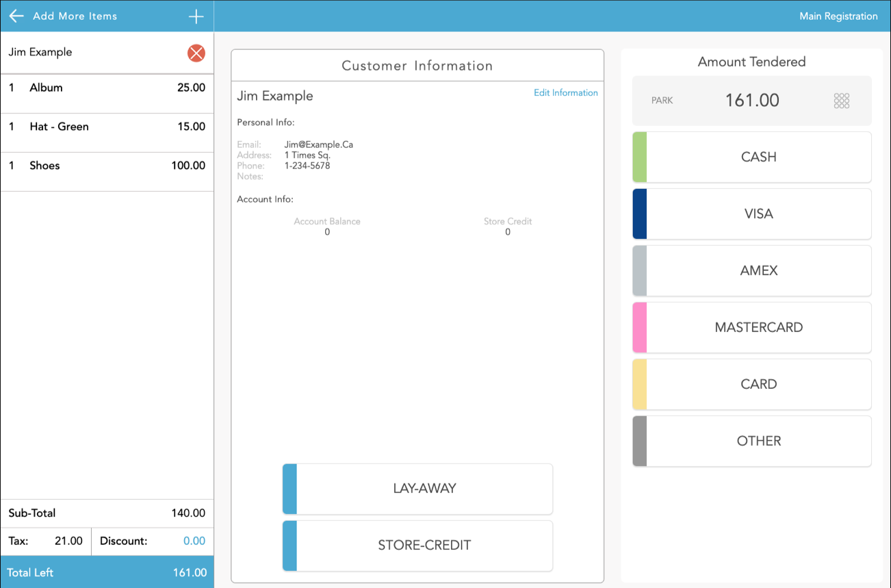
Task: Click the back arrow to return
Action: point(16,16)
